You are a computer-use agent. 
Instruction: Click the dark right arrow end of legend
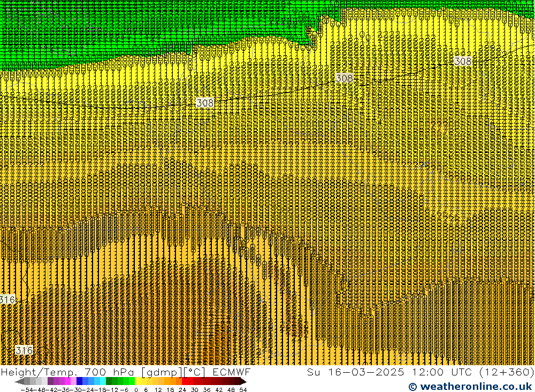[243, 381]
